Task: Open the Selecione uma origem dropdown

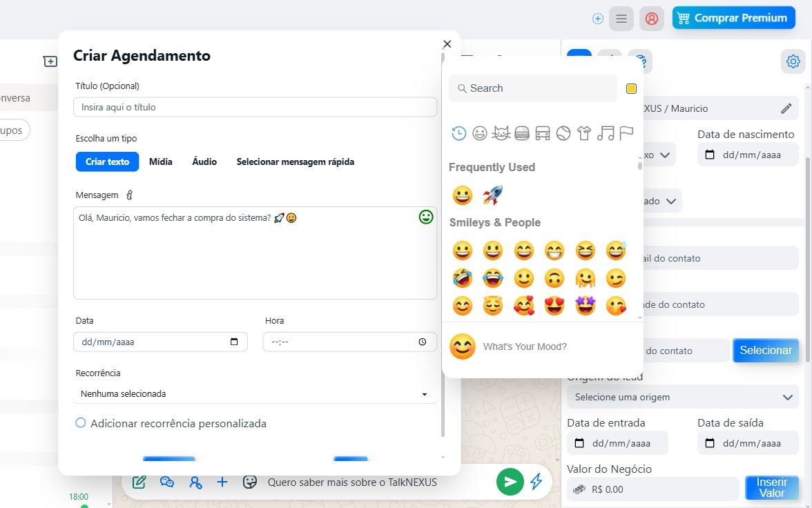Action: coord(682,398)
